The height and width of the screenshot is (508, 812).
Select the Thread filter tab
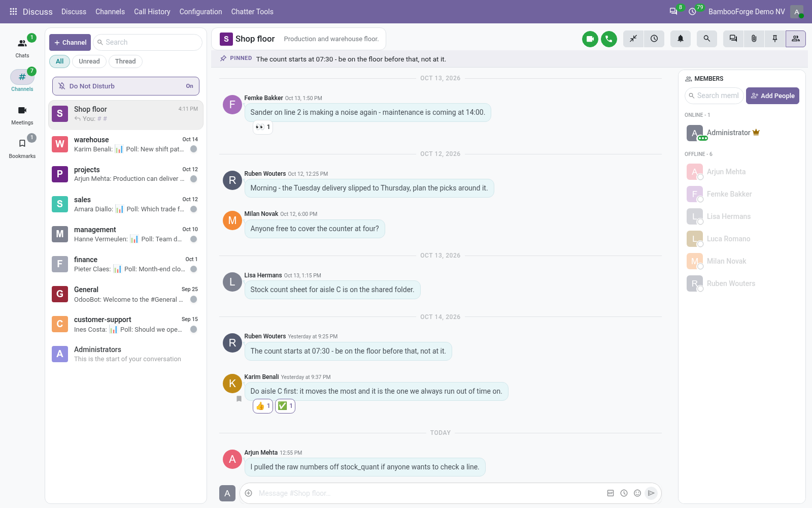tap(125, 61)
